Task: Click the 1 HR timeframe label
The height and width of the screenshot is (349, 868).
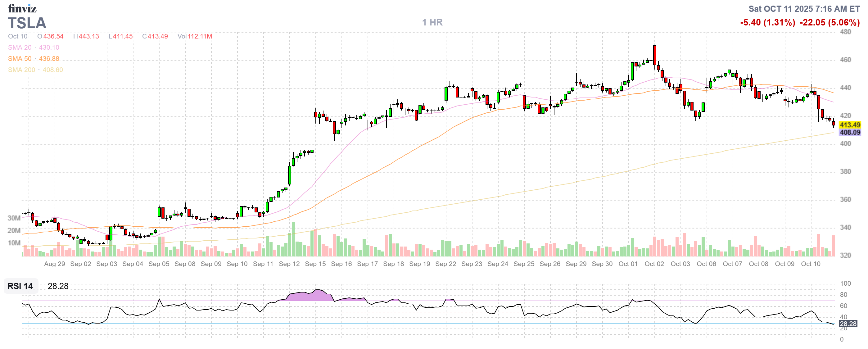Action: [x=432, y=23]
